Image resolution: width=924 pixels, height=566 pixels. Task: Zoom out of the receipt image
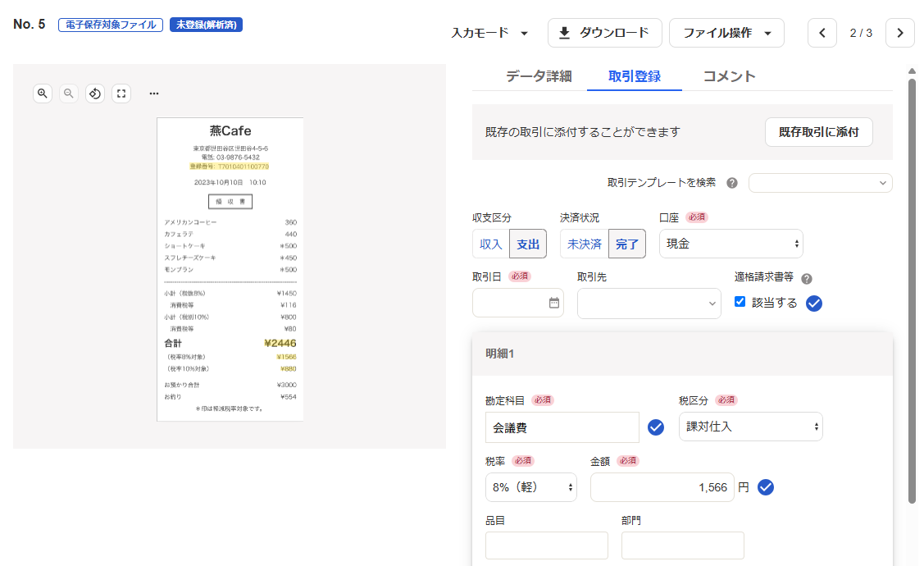click(x=68, y=94)
